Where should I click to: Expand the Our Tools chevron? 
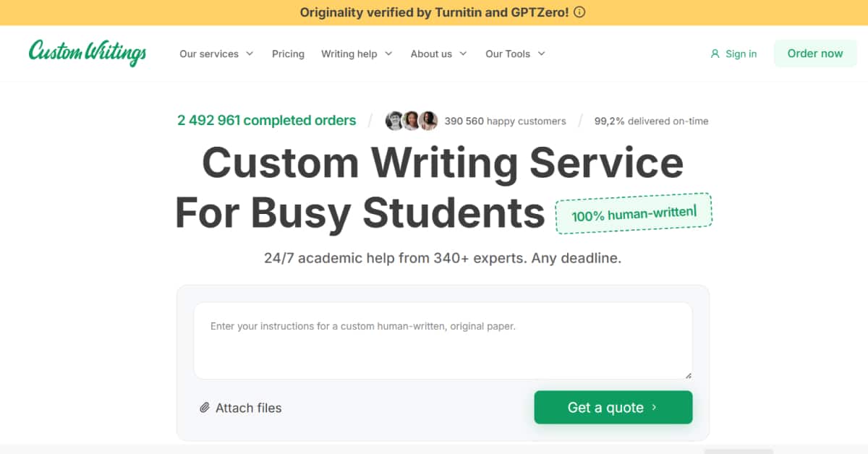click(541, 53)
